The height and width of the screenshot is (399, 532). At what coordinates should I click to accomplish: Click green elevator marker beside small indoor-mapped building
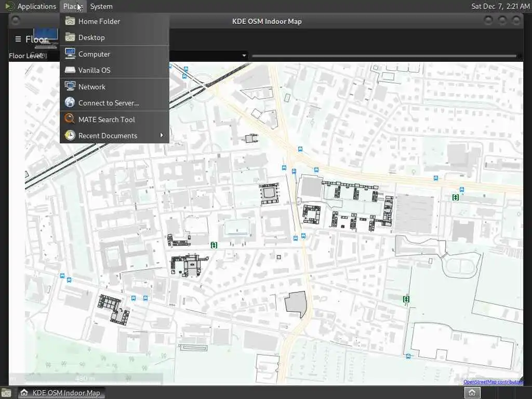tap(214, 245)
